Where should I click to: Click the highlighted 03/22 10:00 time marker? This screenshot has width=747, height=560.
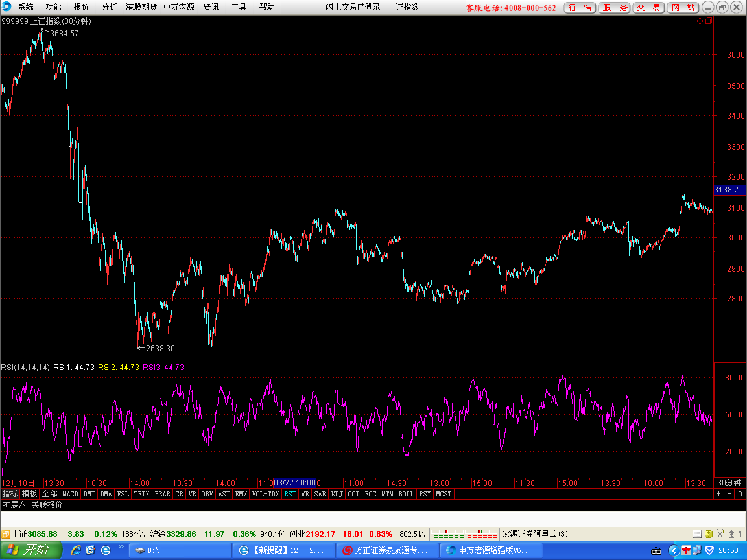pos(295,483)
